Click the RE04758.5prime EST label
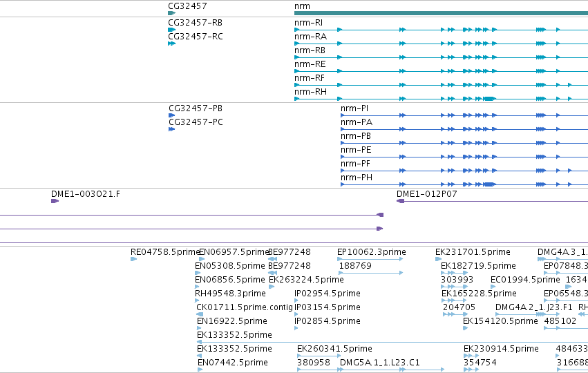This screenshot has height=373, width=588. (x=165, y=252)
